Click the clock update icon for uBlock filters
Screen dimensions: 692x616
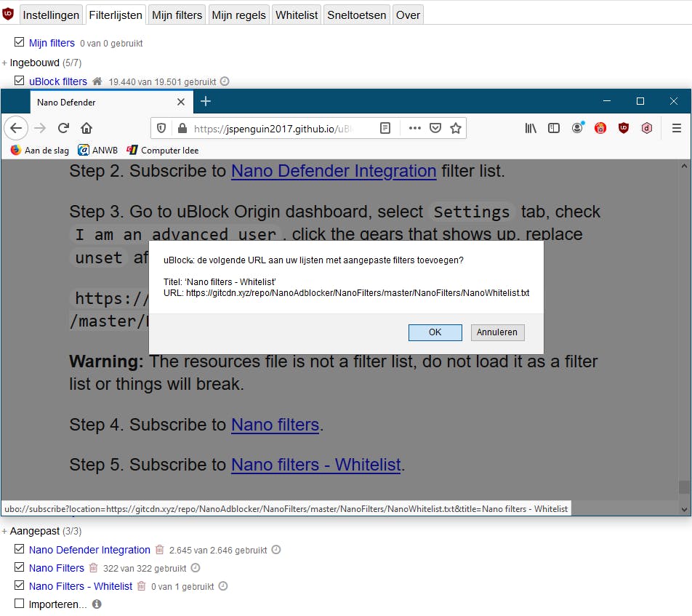(x=225, y=81)
